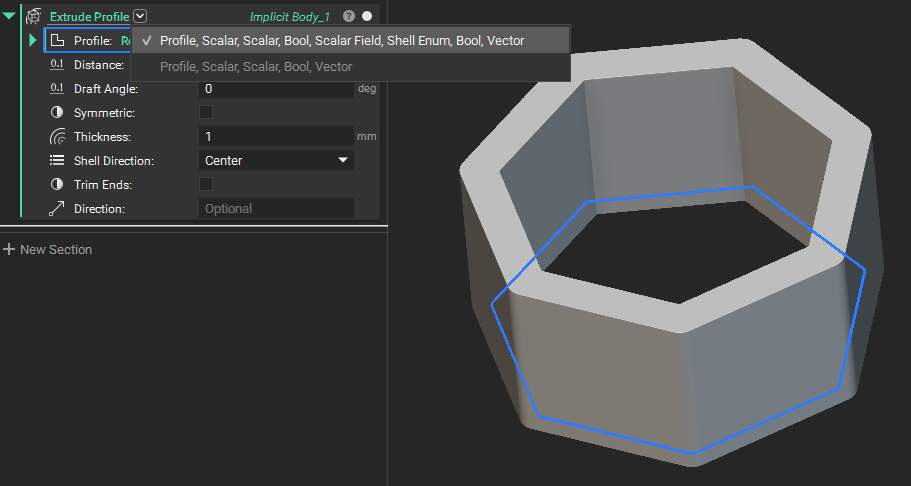Click the Distance scalar icon
The width and height of the screenshot is (911, 486).
tap(57, 65)
